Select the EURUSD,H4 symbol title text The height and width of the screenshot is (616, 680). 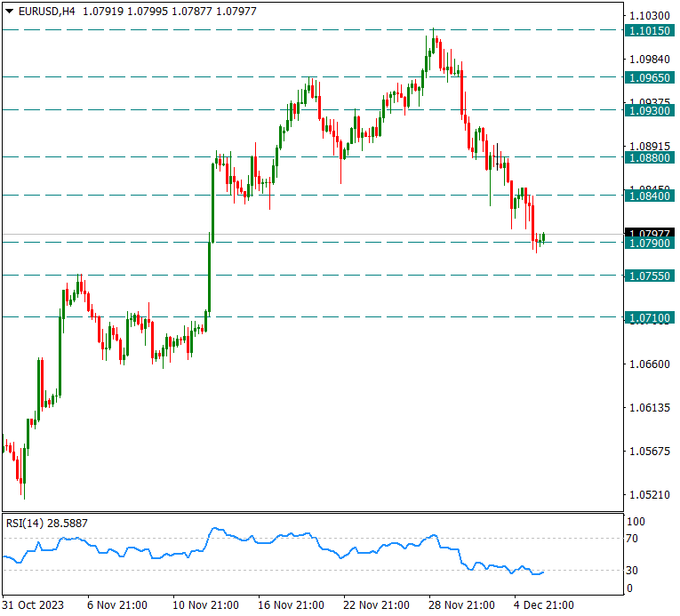point(46,12)
